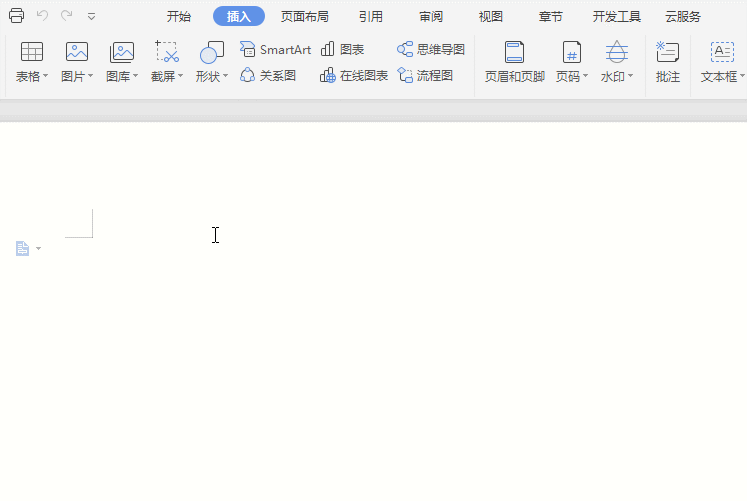Click the 图表 chart icon
747x501 pixels.
342,50
